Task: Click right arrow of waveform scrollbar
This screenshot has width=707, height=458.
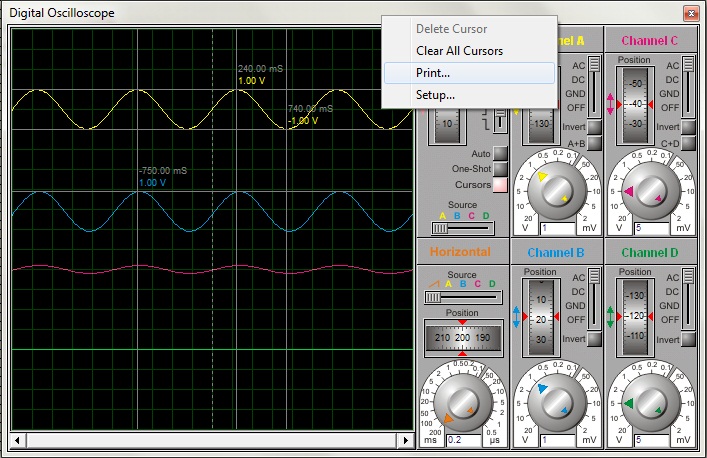Action: tap(406, 440)
